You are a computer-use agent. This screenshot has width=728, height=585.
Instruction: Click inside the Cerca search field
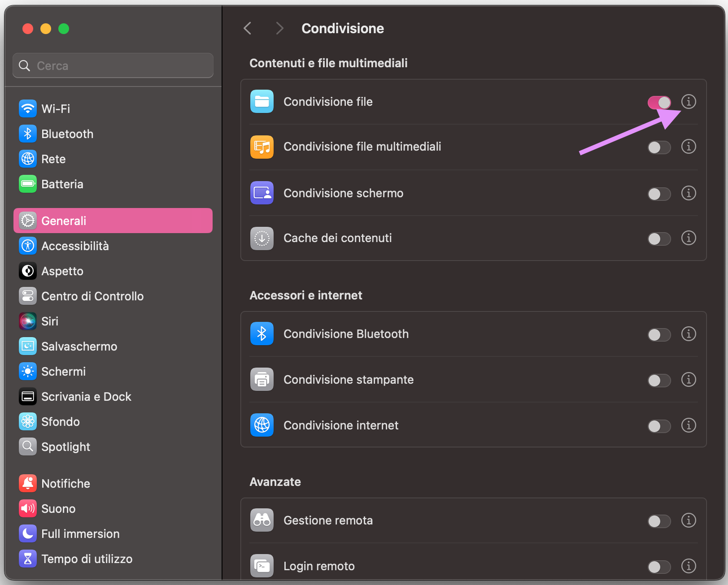pos(112,65)
